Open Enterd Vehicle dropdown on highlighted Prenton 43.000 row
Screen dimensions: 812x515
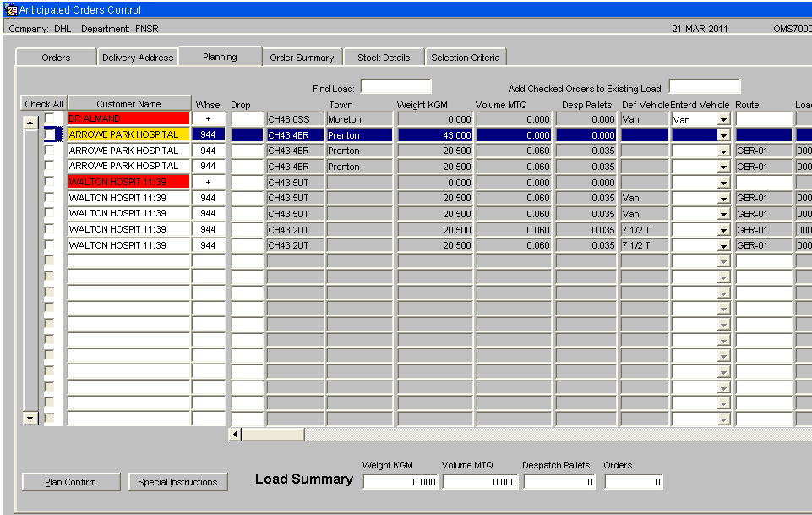(723, 135)
